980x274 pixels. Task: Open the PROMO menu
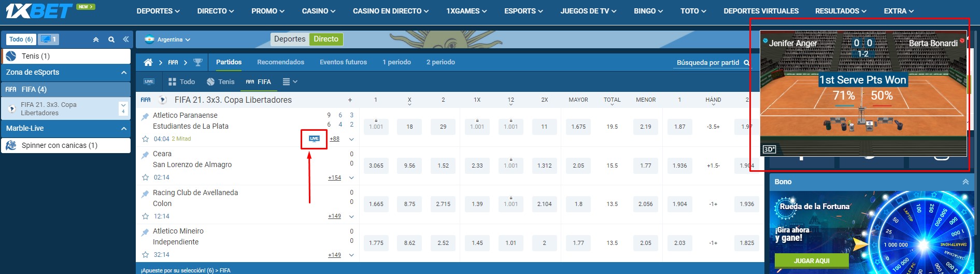coord(268,11)
